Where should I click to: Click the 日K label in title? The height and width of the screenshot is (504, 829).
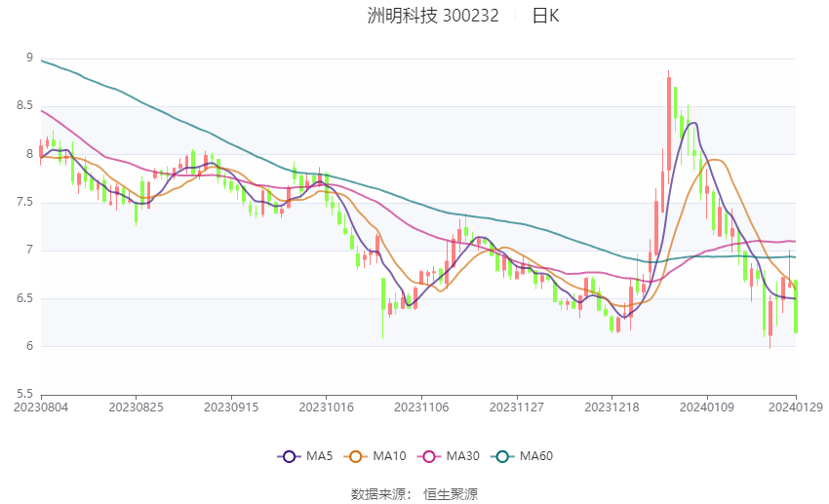[545, 16]
